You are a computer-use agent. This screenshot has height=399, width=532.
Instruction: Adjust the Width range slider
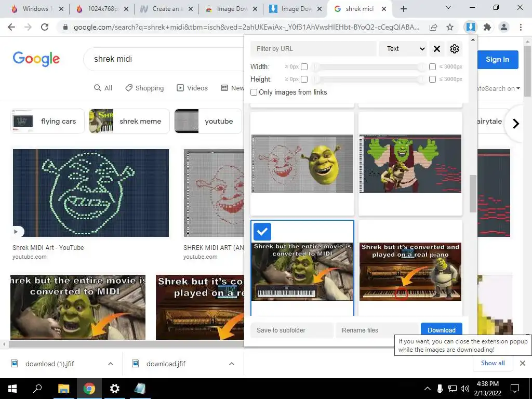pos(368,67)
